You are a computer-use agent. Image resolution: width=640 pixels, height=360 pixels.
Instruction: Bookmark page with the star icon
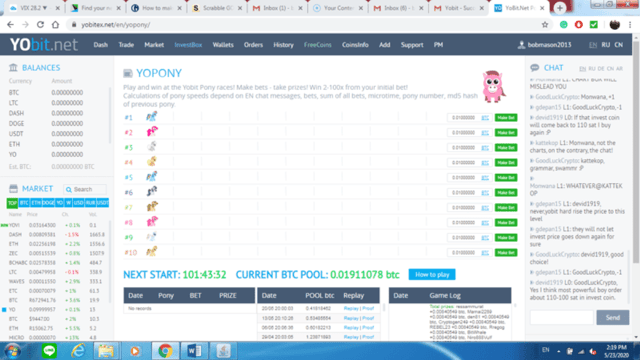pos(544,25)
